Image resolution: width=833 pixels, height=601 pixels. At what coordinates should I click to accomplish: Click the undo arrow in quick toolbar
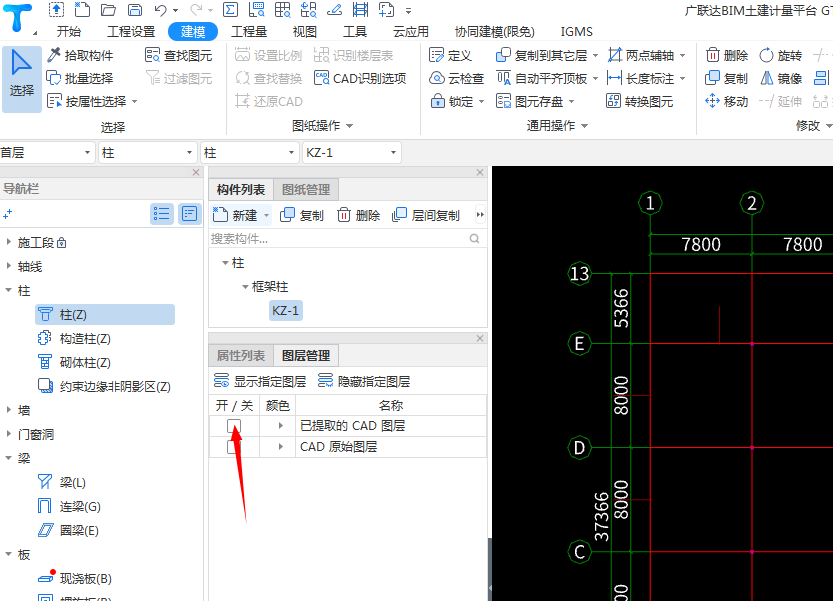[x=160, y=10]
